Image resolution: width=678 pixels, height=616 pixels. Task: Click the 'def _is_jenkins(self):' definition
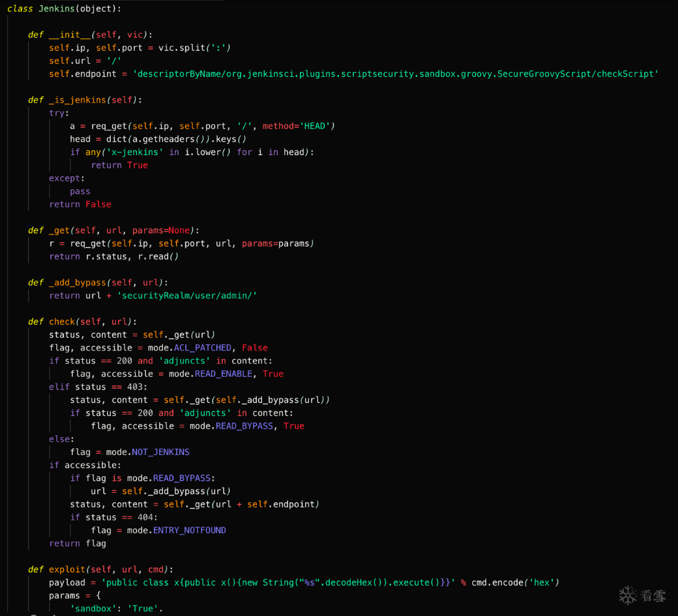85,100
